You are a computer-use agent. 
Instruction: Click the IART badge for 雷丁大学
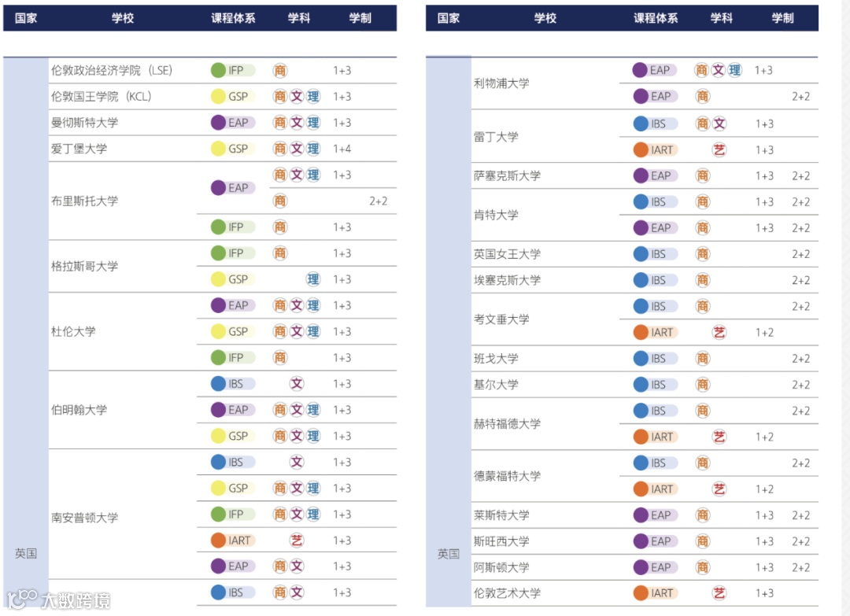655,149
